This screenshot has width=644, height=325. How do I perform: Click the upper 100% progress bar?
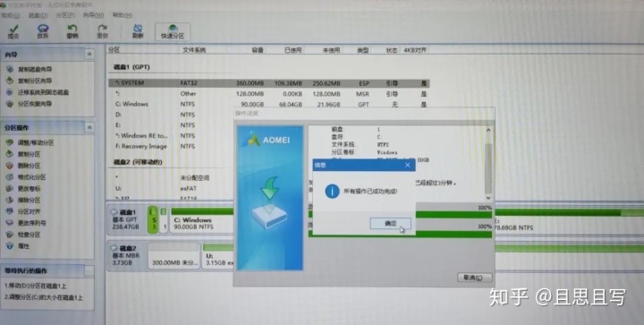click(x=453, y=215)
